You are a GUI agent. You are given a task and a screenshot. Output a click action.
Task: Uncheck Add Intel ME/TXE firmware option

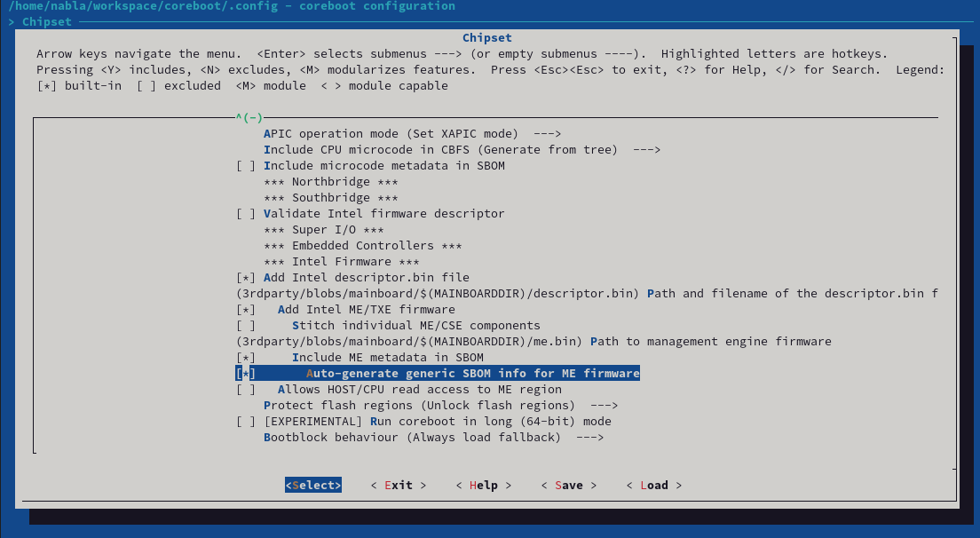click(246, 309)
